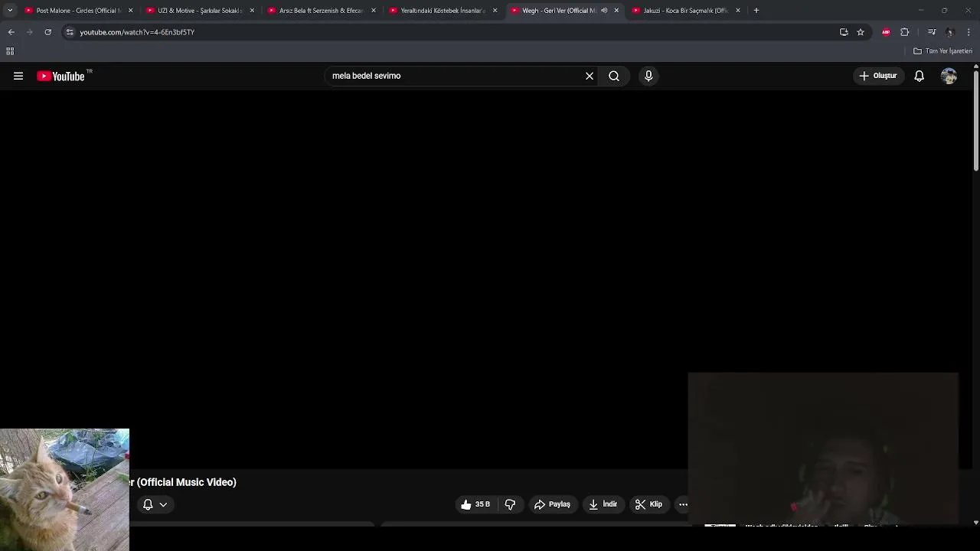The width and height of the screenshot is (980, 551).
Task: Like the video with the thumbs-up button
Action: [x=475, y=504]
